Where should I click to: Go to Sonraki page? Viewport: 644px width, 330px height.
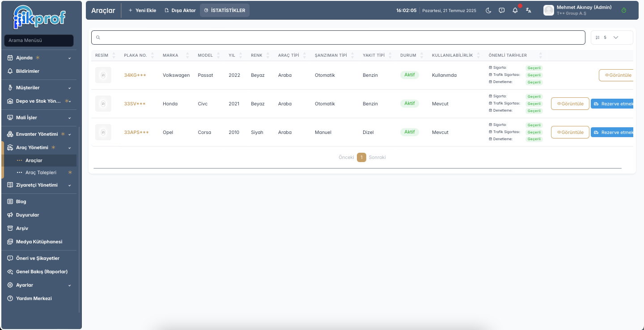coord(377,157)
